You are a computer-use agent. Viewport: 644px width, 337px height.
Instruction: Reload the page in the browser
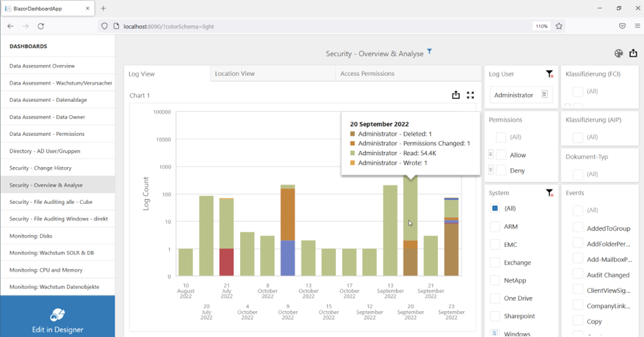coord(41,26)
